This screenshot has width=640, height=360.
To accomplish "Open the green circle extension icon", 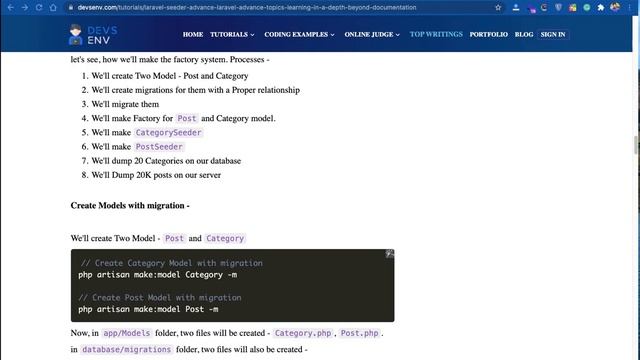I will click(x=587, y=7).
